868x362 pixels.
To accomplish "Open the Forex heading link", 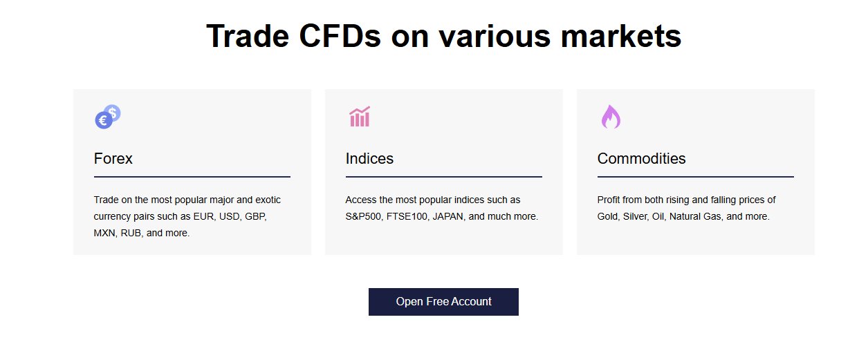I will tap(113, 159).
